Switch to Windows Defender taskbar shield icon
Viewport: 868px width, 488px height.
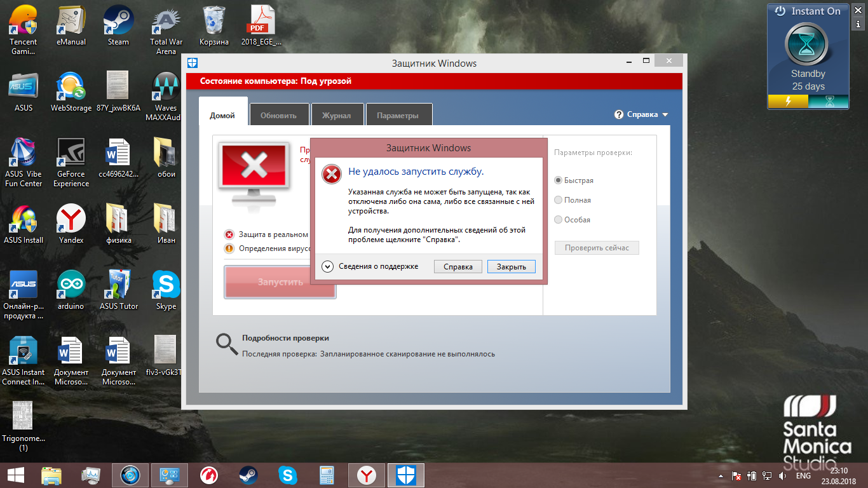click(405, 475)
